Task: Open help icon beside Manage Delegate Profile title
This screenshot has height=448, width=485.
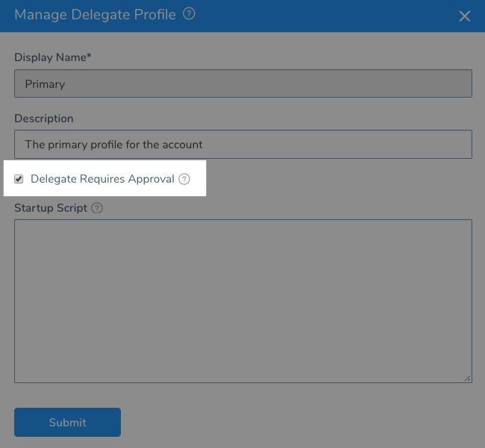Action: coord(189,13)
